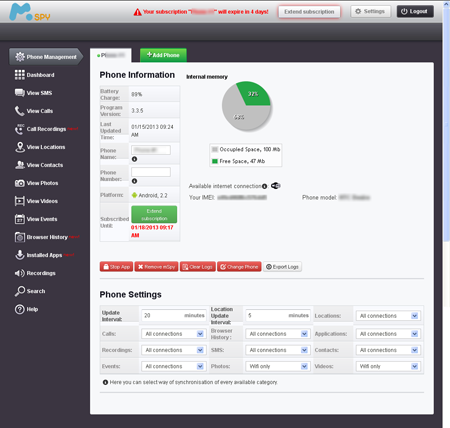Click the Phone Number input field
450x428 pixels.
(x=151, y=172)
